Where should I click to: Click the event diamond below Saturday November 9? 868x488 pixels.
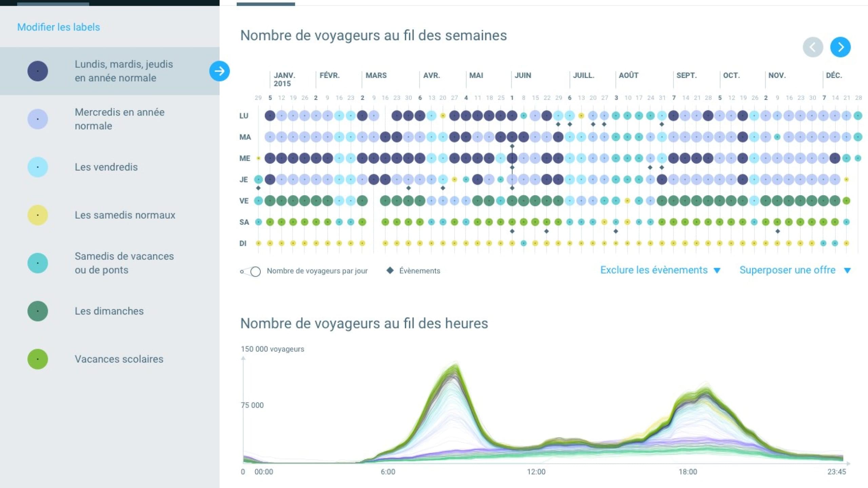click(x=777, y=231)
